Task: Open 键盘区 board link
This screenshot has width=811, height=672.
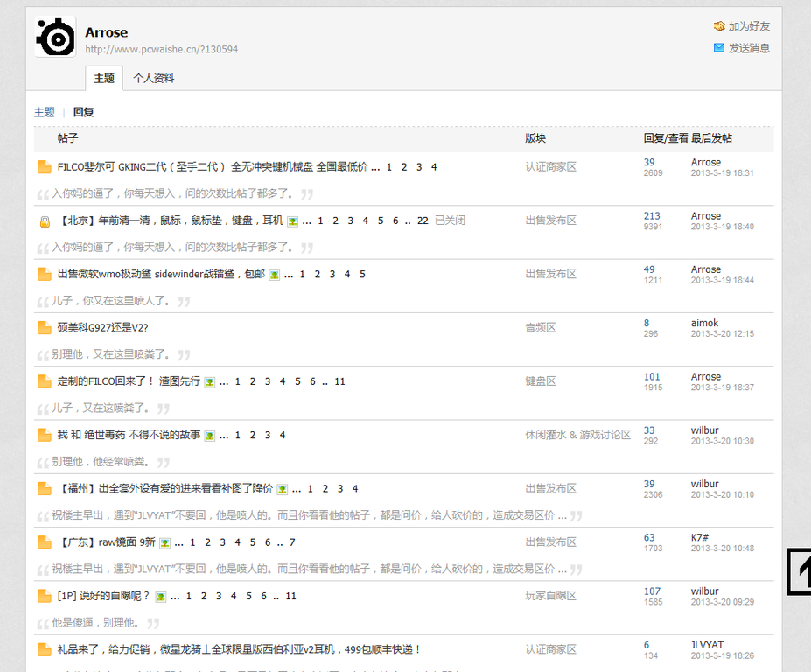Action: 541,381
